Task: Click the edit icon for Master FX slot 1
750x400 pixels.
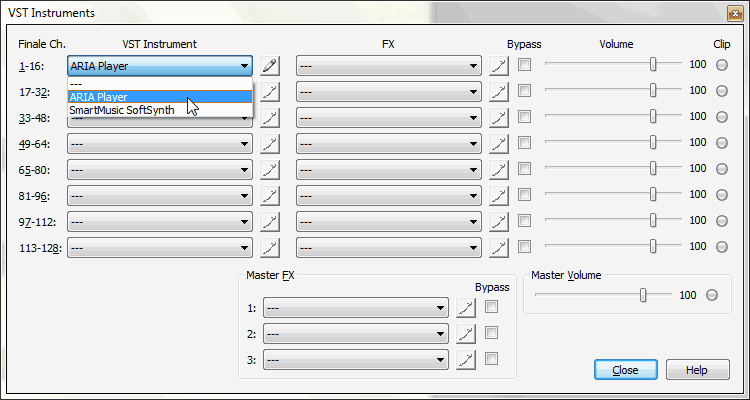Action: [x=464, y=308]
